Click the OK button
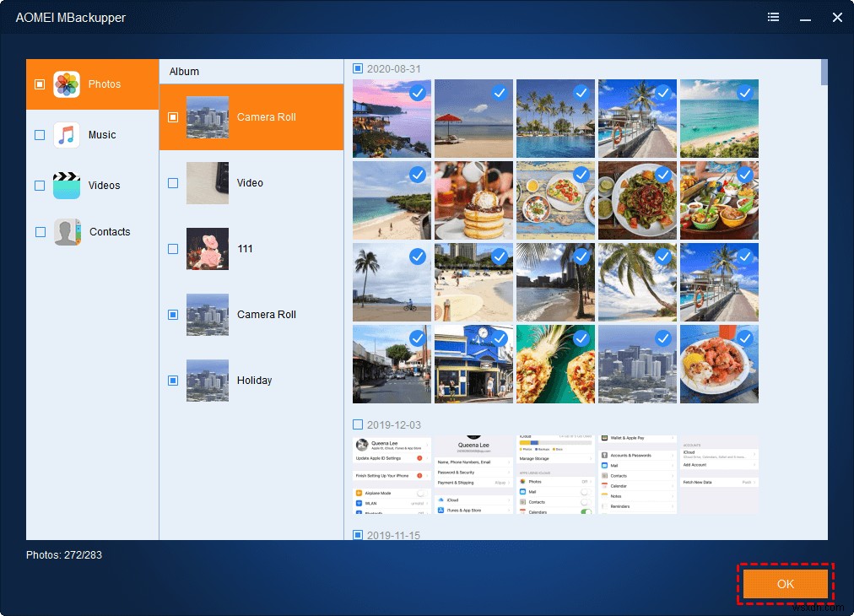 784,583
